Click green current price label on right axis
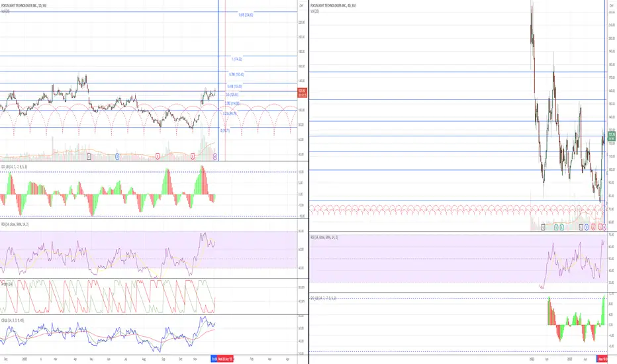This screenshot has width=617, height=364. tap(612, 136)
